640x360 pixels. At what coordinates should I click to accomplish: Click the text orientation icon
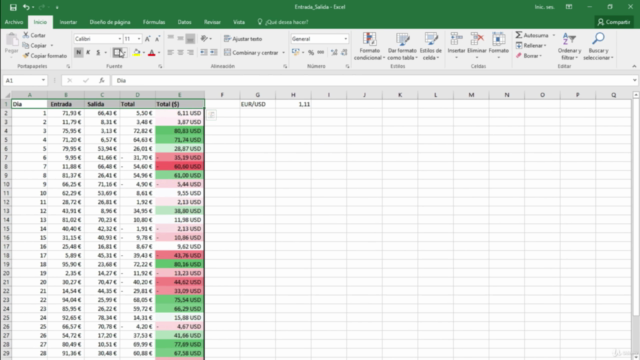pos(204,38)
